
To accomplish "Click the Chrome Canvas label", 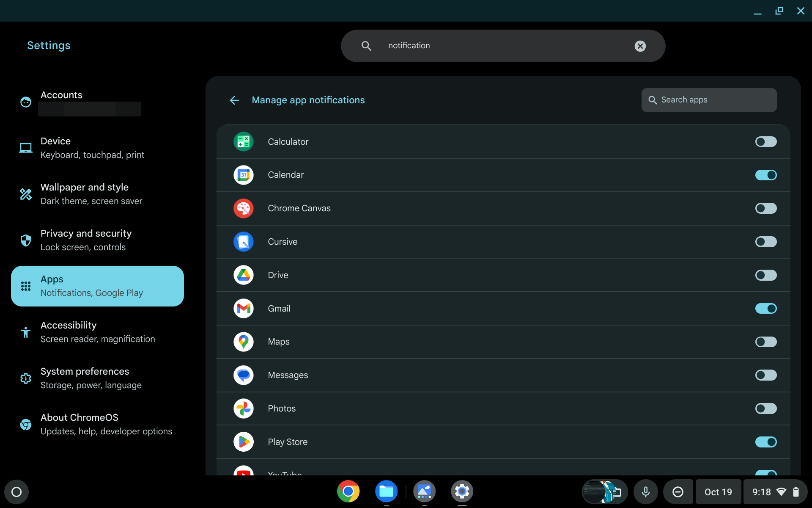I will coord(299,208).
